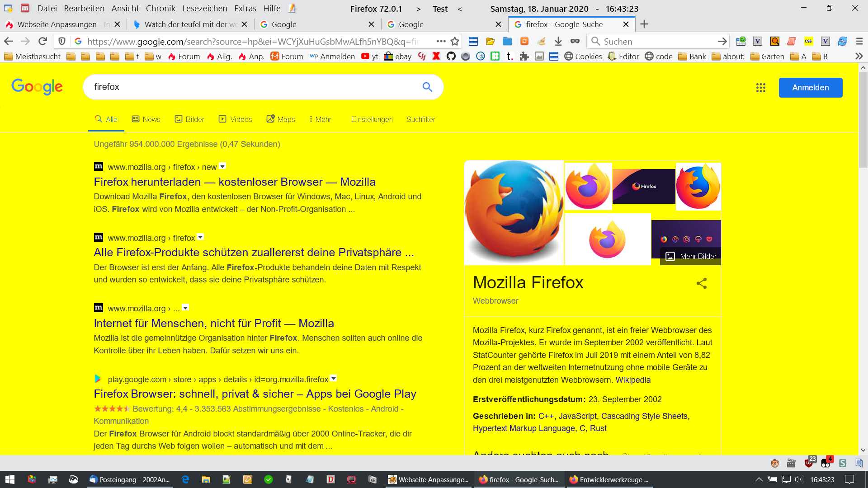The width and height of the screenshot is (868, 488).
Task: Click into the Google search field with firefox
Action: [x=253, y=87]
